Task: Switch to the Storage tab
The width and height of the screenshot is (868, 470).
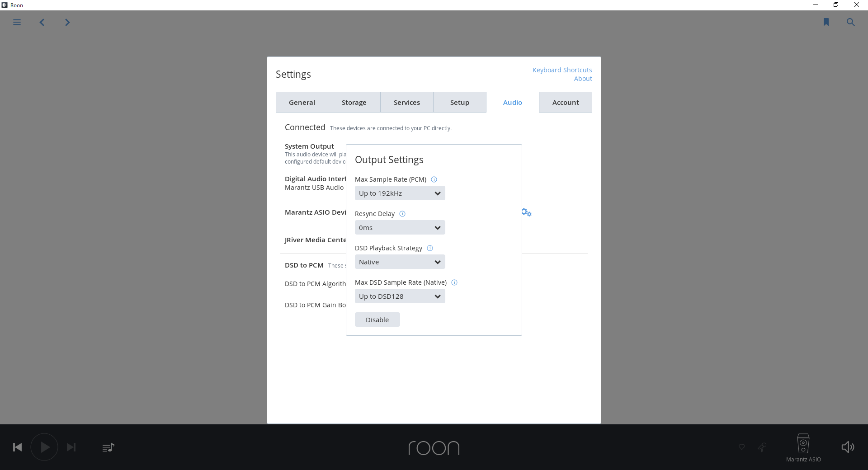Action: click(x=354, y=103)
